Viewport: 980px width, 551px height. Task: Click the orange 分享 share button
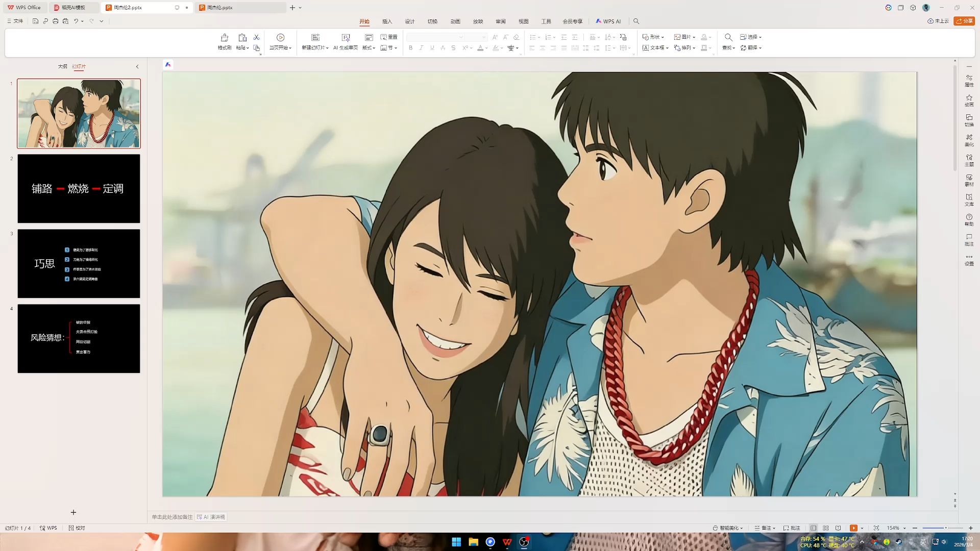(x=964, y=21)
